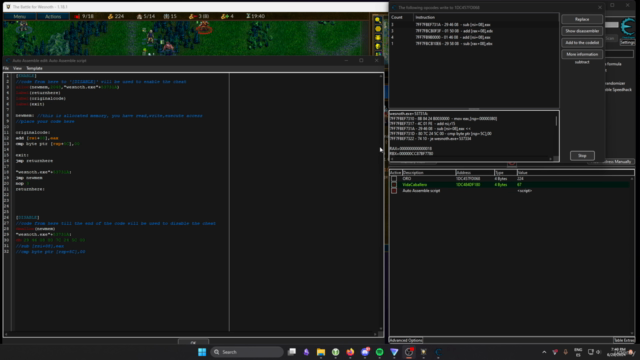Image resolution: width=640 pixels, height=360 pixels.
Task: Click the Cheat Engine logo icon
Action: point(628,28)
